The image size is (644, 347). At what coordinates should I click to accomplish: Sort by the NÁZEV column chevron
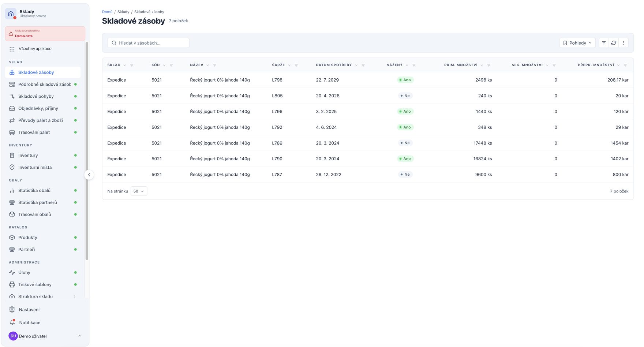pyautogui.click(x=208, y=65)
